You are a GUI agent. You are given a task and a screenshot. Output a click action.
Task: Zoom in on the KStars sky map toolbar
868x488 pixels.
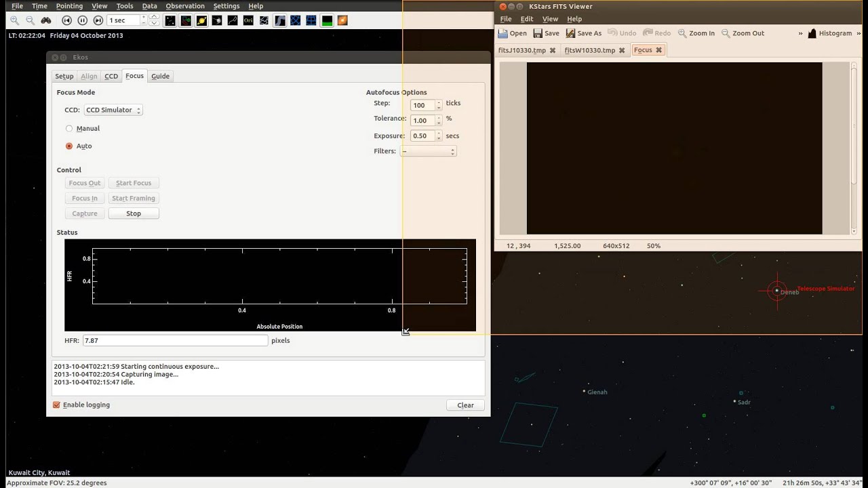[14, 20]
